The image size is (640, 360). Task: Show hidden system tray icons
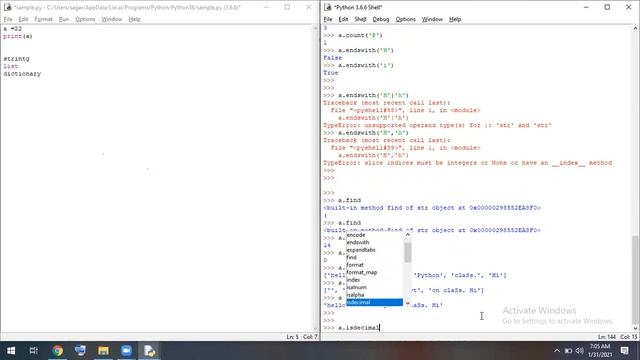(x=557, y=351)
